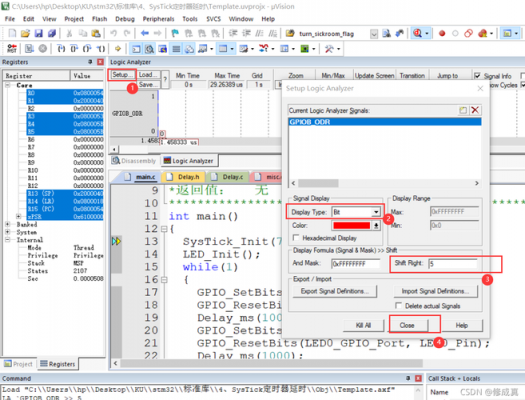
Task: Check the Delete actual Signals checkbox
Action: click(398, 306)
